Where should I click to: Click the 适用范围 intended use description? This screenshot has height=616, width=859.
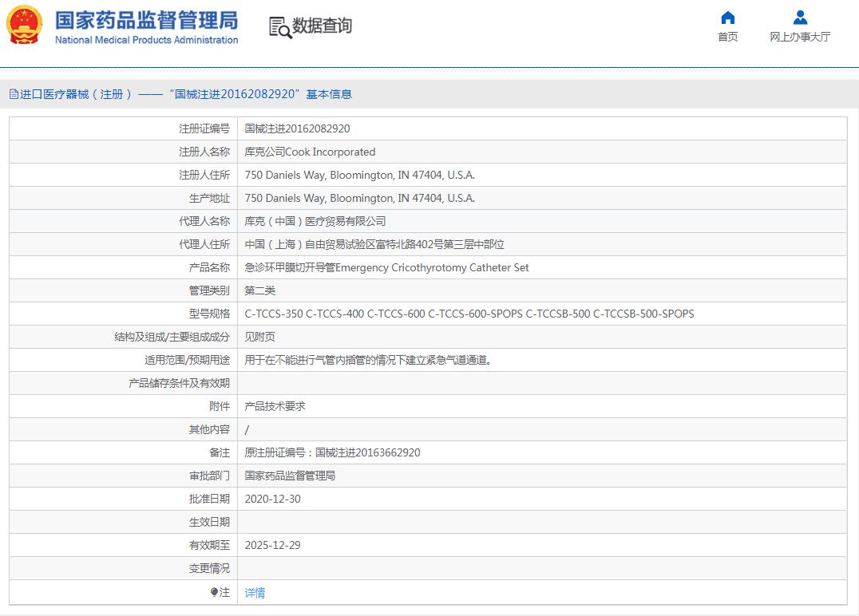[x=367, y=360]
